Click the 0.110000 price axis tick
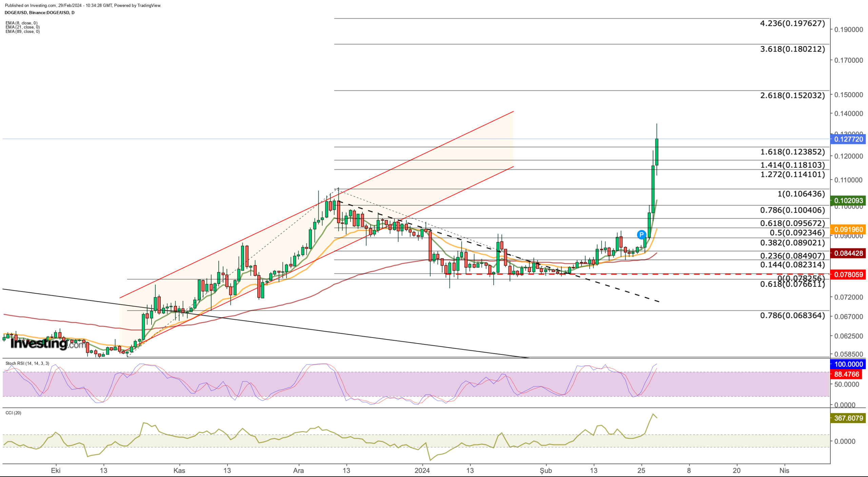The image size is (868, 477). point(849,180)
